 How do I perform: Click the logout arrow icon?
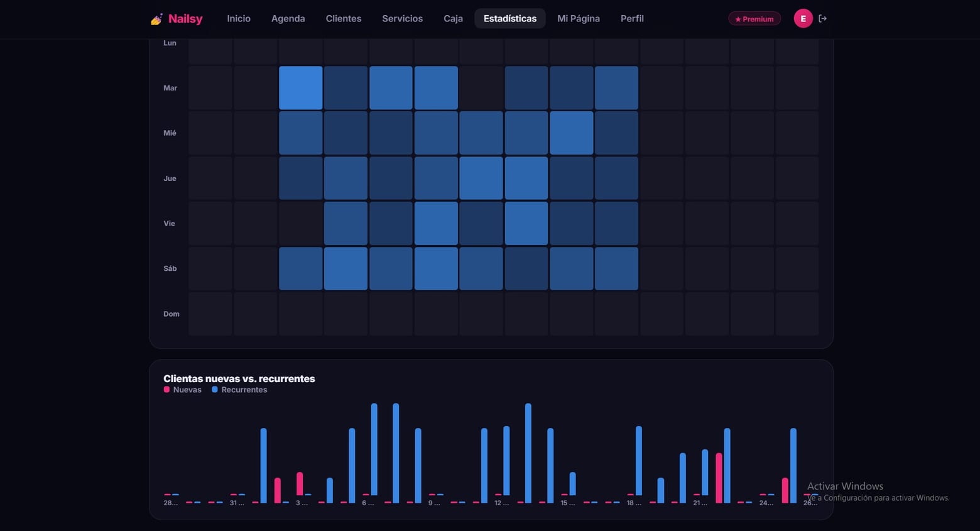[x=823, y=19]
